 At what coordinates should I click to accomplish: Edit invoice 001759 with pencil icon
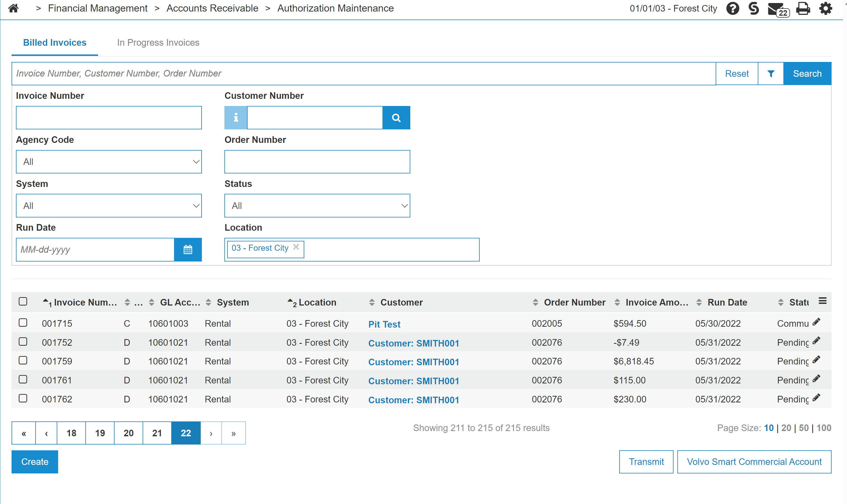pos(816,360)
